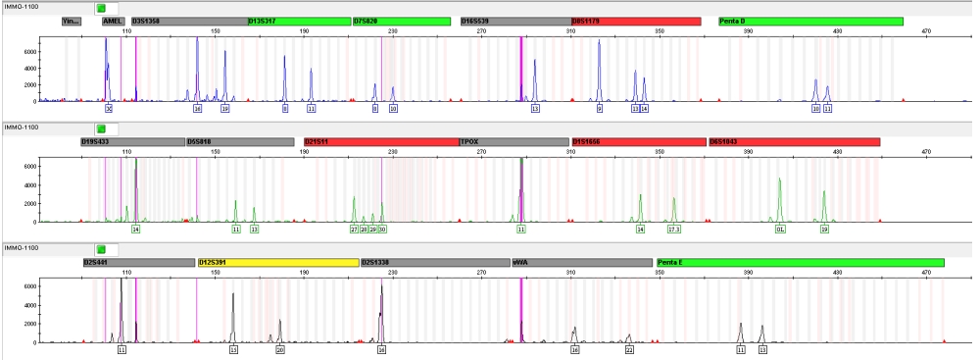Select the D3S1358 locus bar

click(x=190, y=22)
